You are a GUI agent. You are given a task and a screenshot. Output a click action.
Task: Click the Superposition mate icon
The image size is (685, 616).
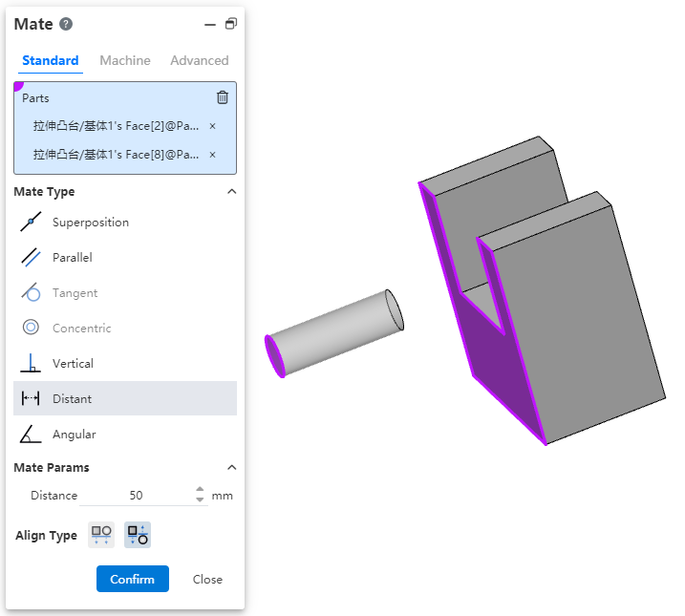point(31,222)
